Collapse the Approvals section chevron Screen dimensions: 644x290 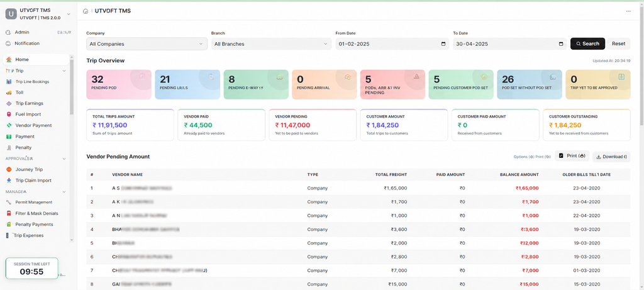coord(64,159)
